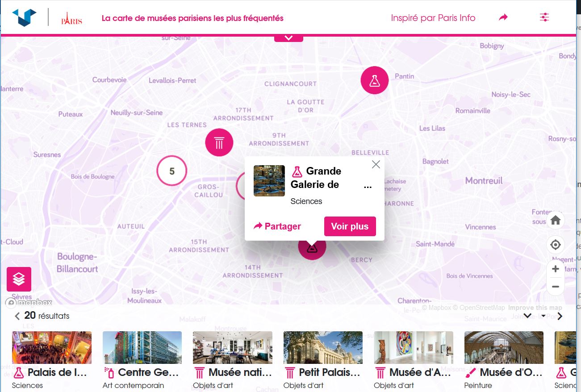Select the flask museum marker near Pantin
581x392 pixels.
tap(374, 80)
